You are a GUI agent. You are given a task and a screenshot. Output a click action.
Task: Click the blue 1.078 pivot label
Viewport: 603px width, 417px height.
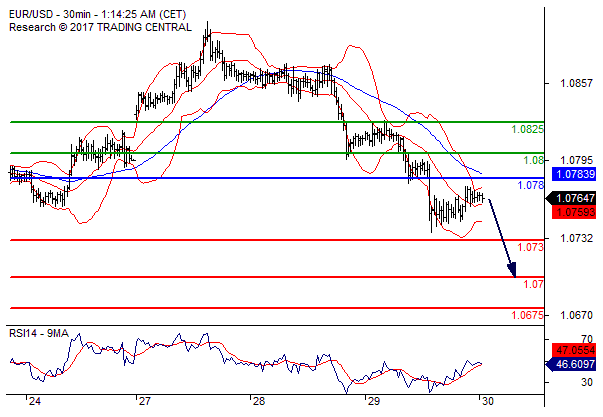[x=531, y=185]
